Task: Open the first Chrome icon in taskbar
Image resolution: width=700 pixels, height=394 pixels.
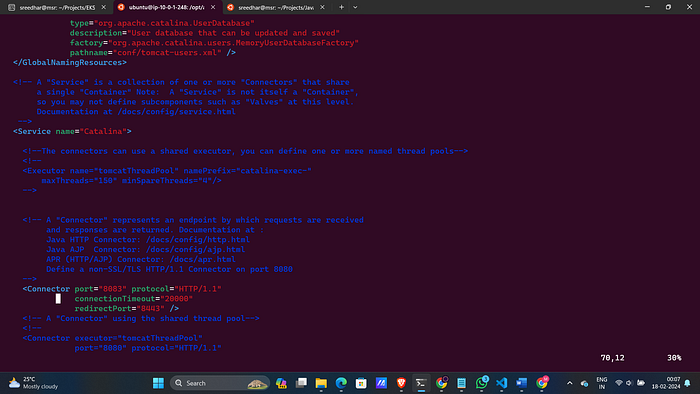Action: [x=442, y=383]
